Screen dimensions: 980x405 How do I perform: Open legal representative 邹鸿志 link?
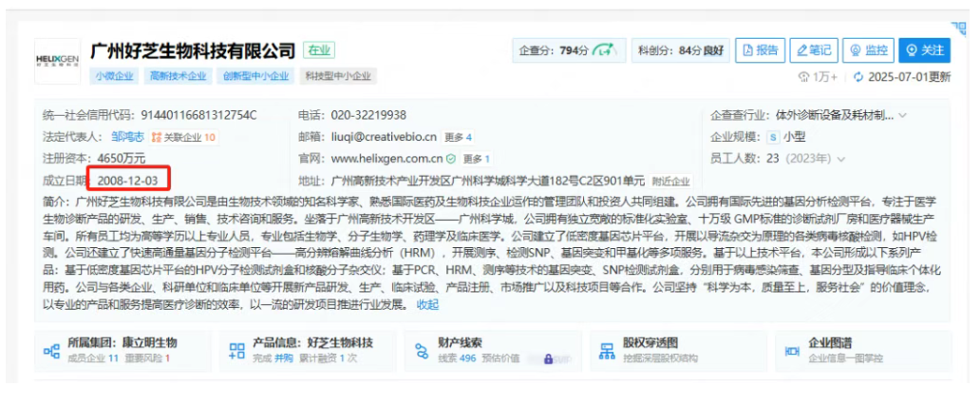pos(128,137)
